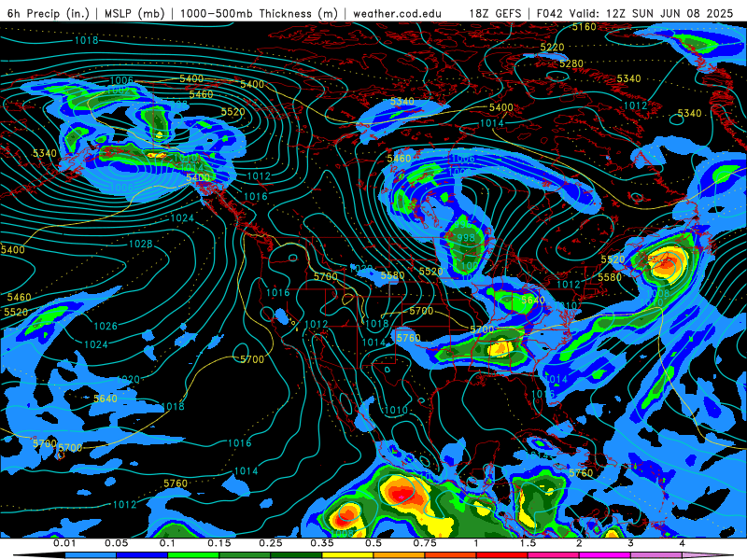Screen dimensions: 747x560
Task: Pick the darkest green 0.25–0.35 legend swatch
Action: (x=296, y=555)
